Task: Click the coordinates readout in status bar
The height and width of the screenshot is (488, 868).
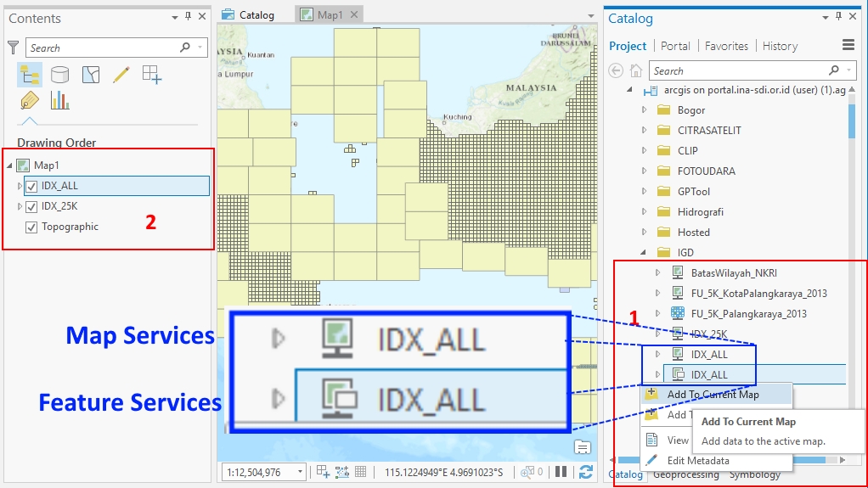Action: click(444, 472)
